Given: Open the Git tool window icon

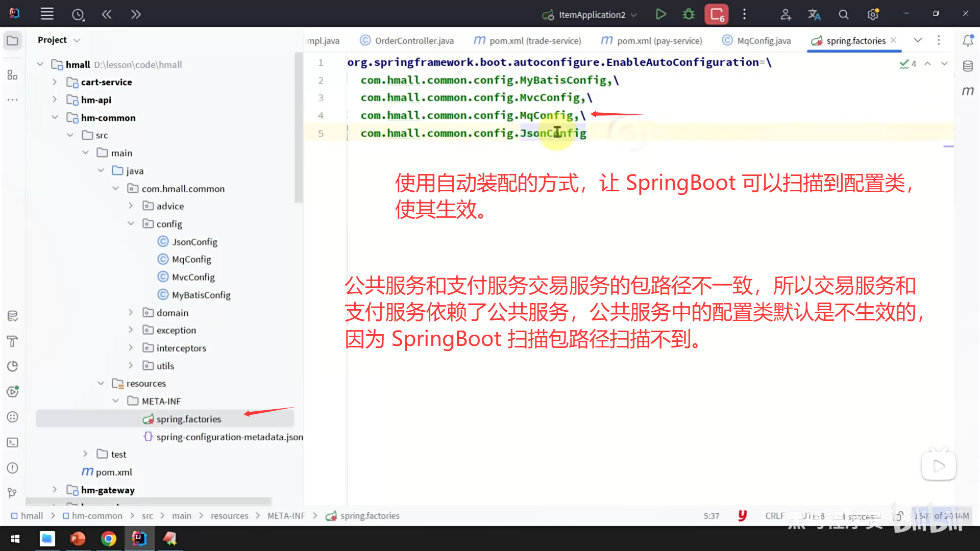Looking at the screenshot, I should (13, 493).
